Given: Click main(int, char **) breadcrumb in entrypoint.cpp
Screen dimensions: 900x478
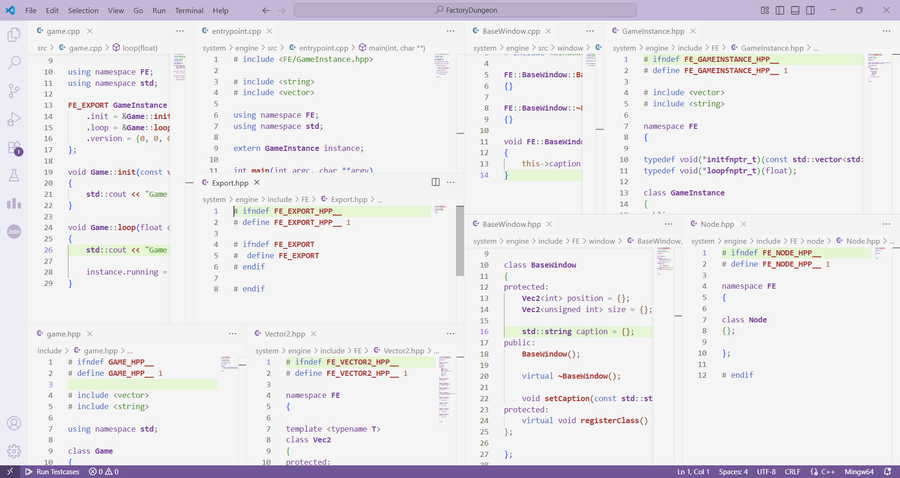Looking at the screenshot, I should pos(392,48).
